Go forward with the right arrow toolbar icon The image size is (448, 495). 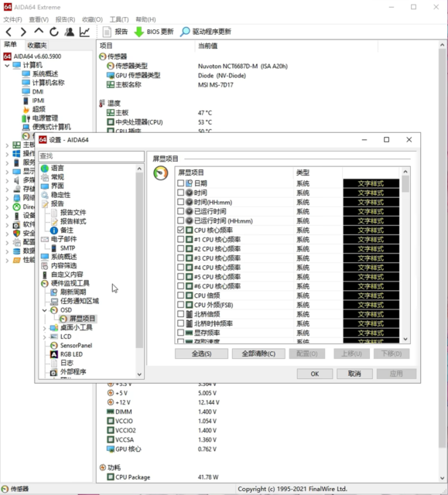click(23, 32)
